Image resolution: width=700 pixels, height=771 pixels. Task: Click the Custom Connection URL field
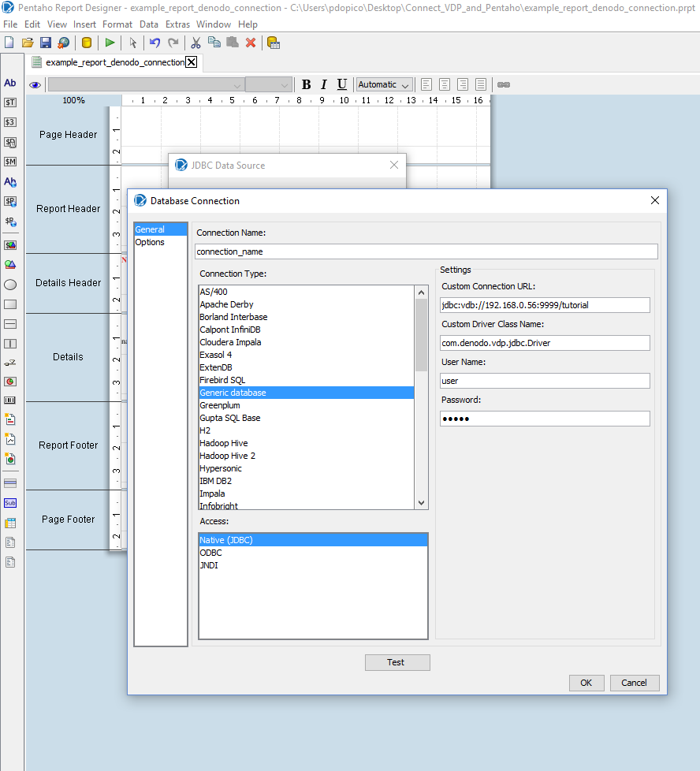point(545,305)
